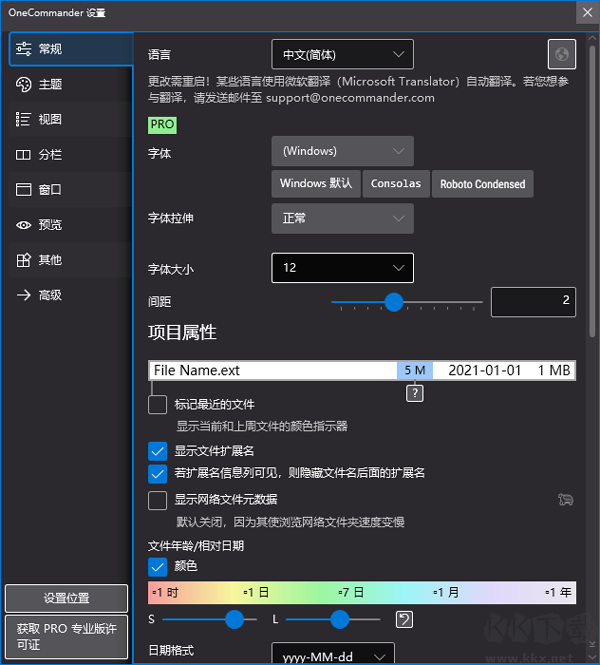Click the Windows 默认 font button
Viewport: 600px width, 665px height.
tap(316, 184)
